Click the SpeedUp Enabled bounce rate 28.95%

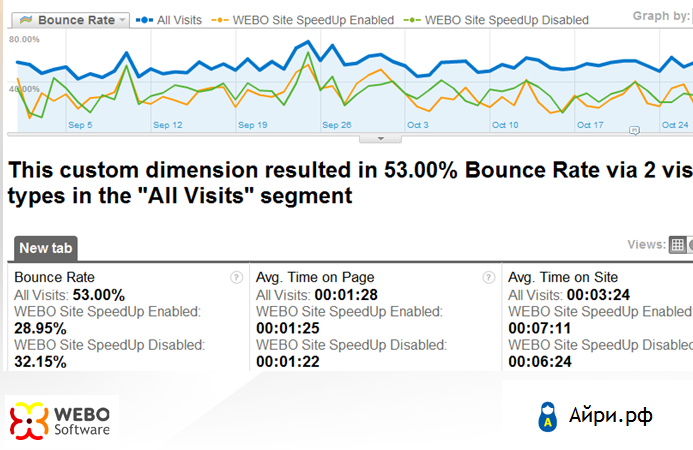pyautogui.click(x=40, y=328)
